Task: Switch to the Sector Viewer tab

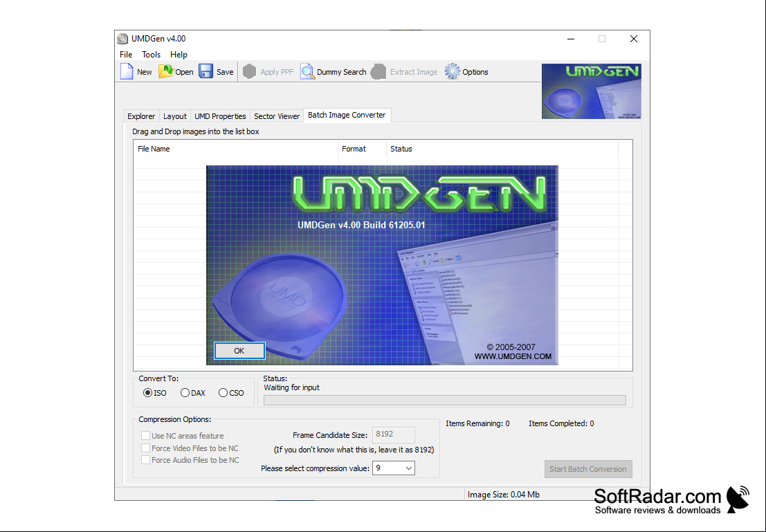Action: [277, 116]
